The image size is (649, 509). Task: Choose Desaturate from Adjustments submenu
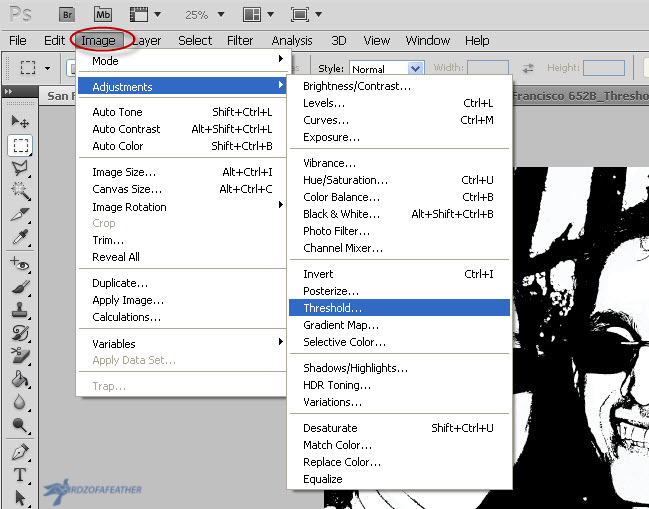pyautogui.click(x=399, y=428)
